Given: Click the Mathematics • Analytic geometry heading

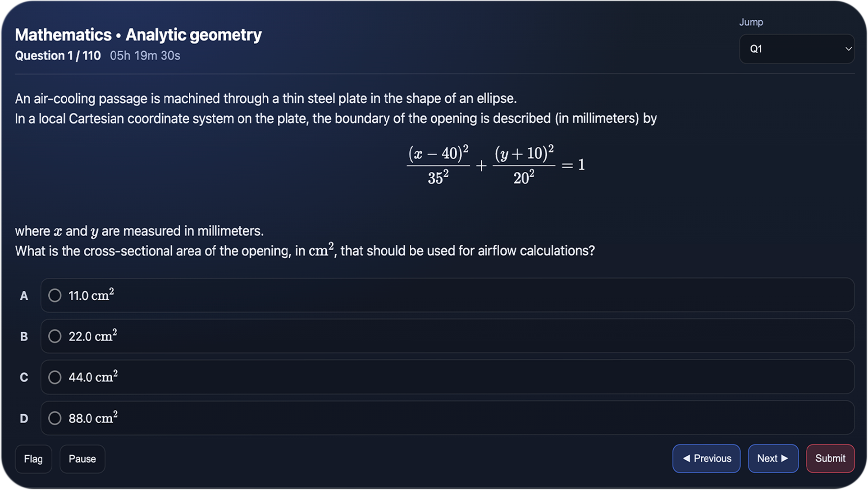Looking at the screenshot, I should (x=138, y=35).
